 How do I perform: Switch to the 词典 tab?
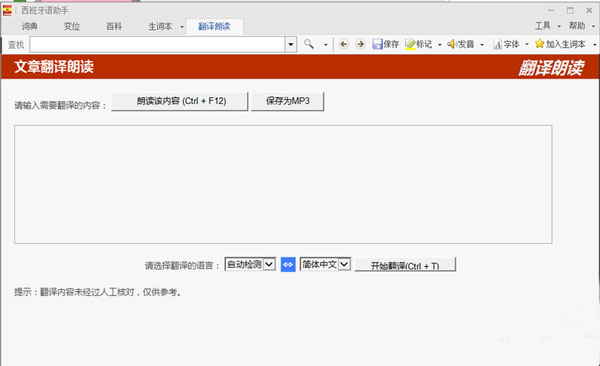click(29, 26)
